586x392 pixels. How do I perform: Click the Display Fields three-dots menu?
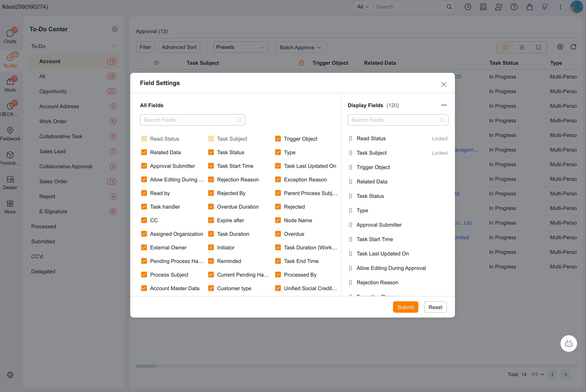(x=444, y=105)
